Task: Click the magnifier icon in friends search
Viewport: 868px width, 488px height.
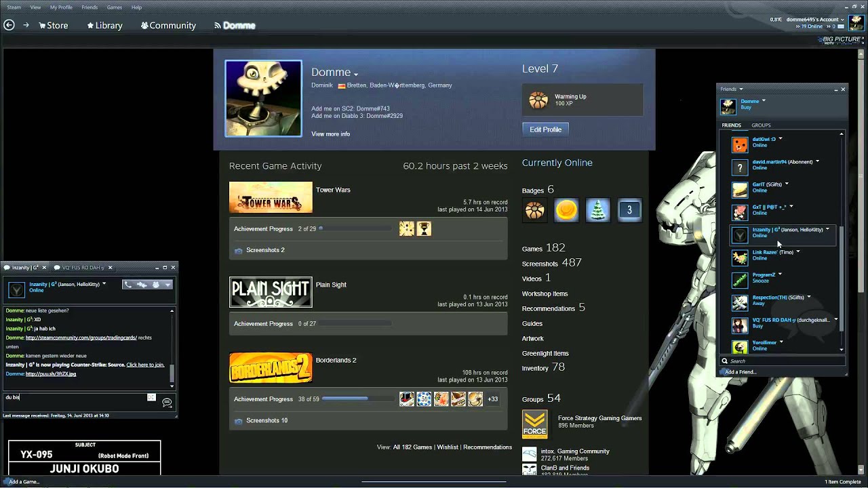Action: 724,361
